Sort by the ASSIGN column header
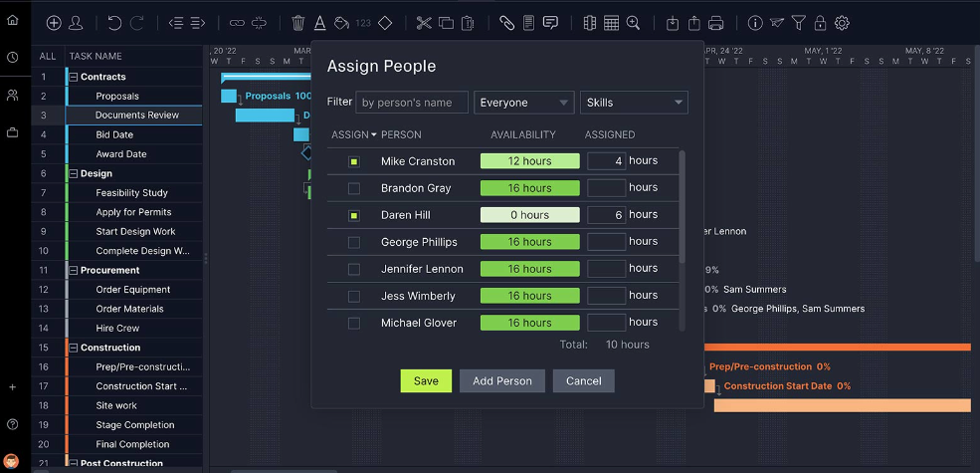Screen dimensions: 980x473 point(353,134)
